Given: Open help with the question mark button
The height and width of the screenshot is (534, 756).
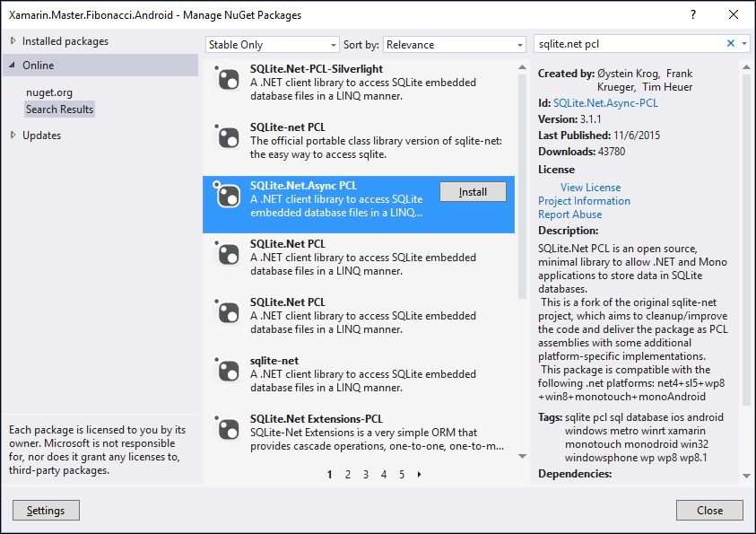Looking at the screenshot, I should [x=693, y=14].
